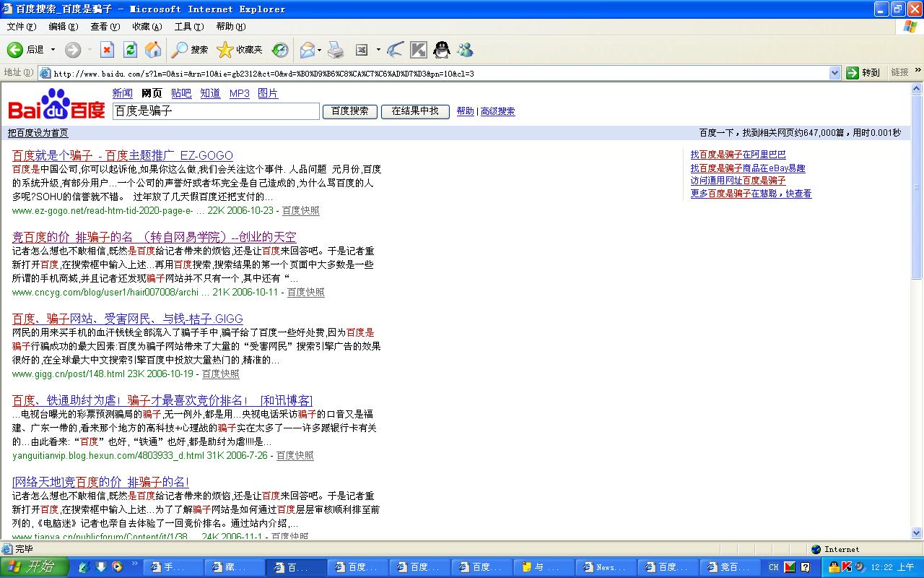Open the 查看(V) menu

[105, 27]
